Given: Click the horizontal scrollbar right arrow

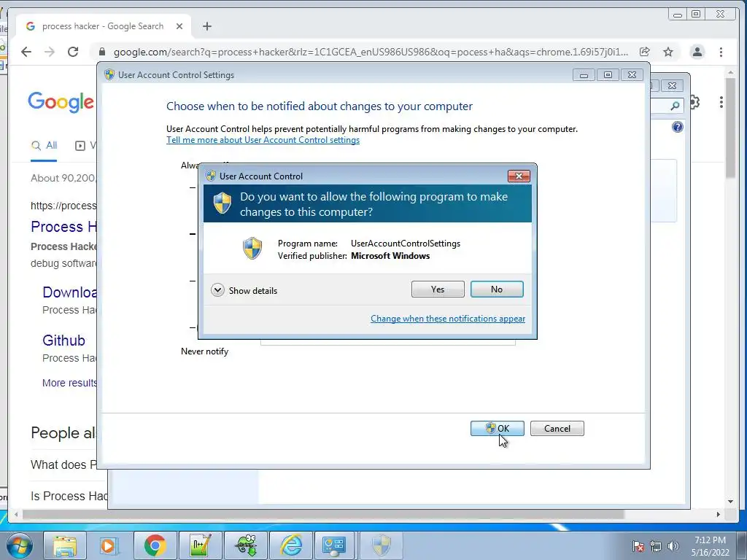Looking at the screenshot, I should click(718, 514).
